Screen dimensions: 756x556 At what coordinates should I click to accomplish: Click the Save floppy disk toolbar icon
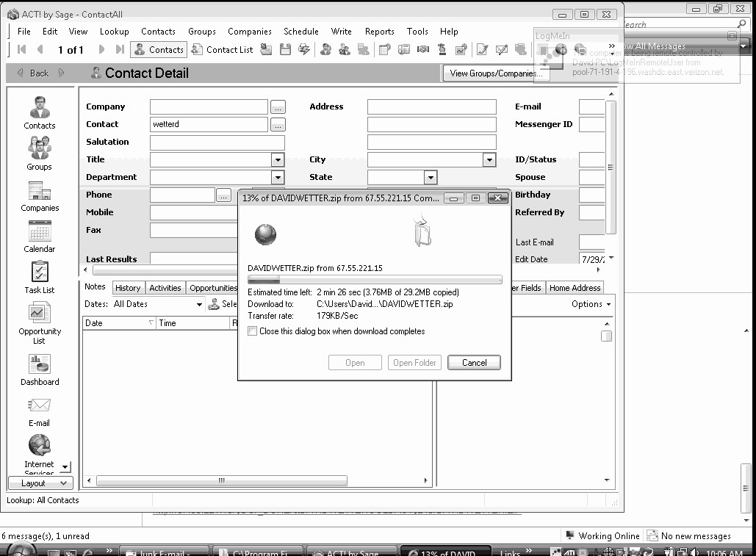(x=285, y=49)
